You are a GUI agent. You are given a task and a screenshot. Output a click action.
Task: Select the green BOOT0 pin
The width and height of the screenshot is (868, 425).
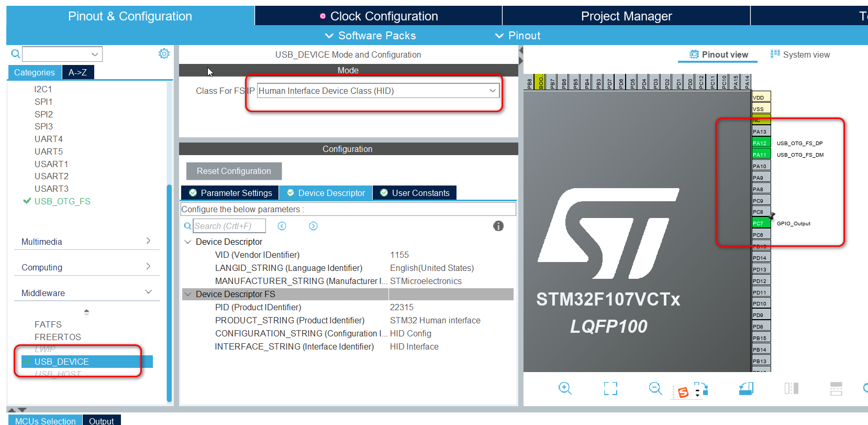click(541, 82)
